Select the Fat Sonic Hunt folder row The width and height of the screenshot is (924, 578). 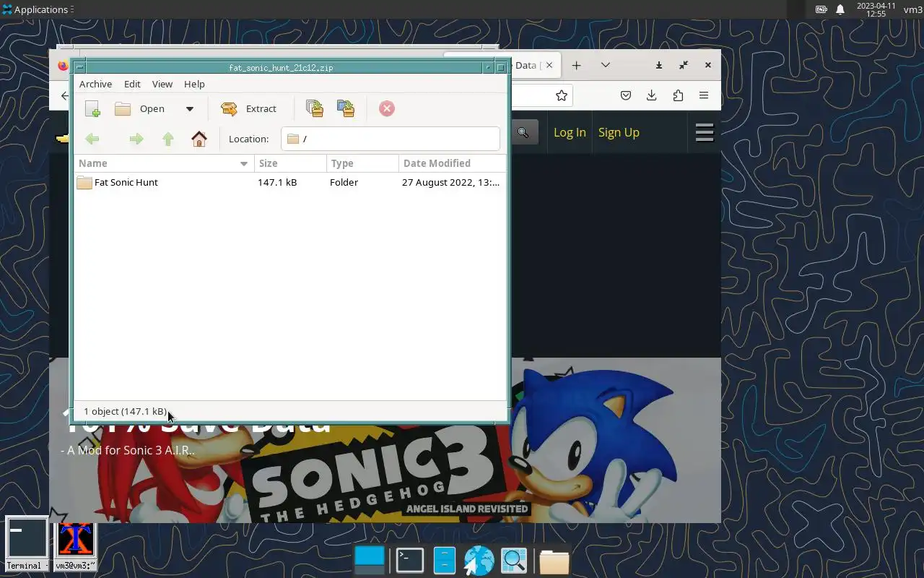[290, 183]
